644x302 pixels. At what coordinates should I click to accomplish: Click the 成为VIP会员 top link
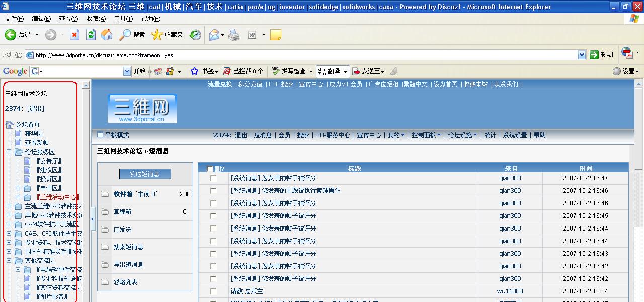coord(346,84)
